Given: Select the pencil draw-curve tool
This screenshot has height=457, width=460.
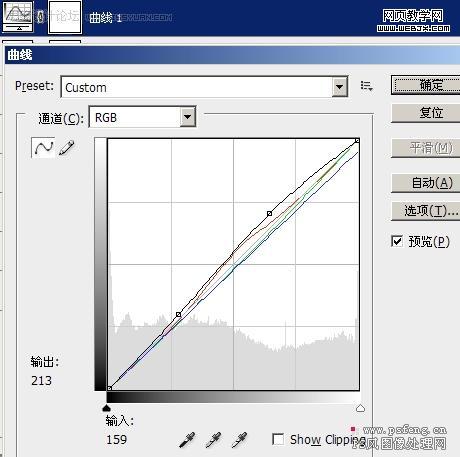Looking at the screenshot, I should click(66, 148).
